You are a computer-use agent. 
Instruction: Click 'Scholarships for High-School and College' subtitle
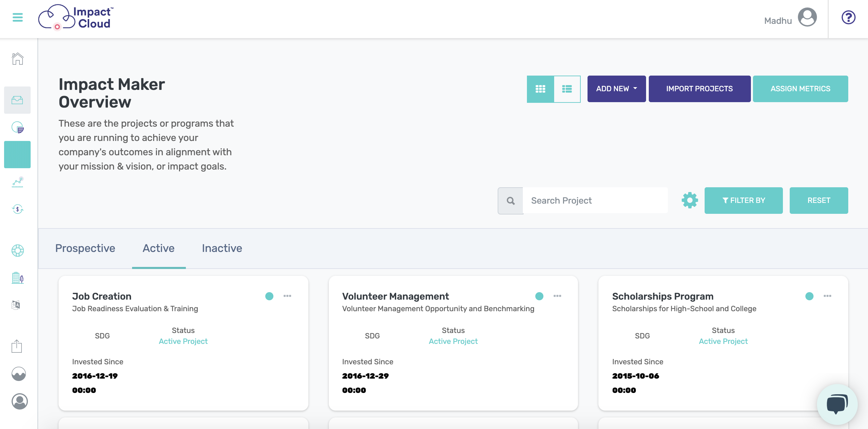(x=684, y=308)
